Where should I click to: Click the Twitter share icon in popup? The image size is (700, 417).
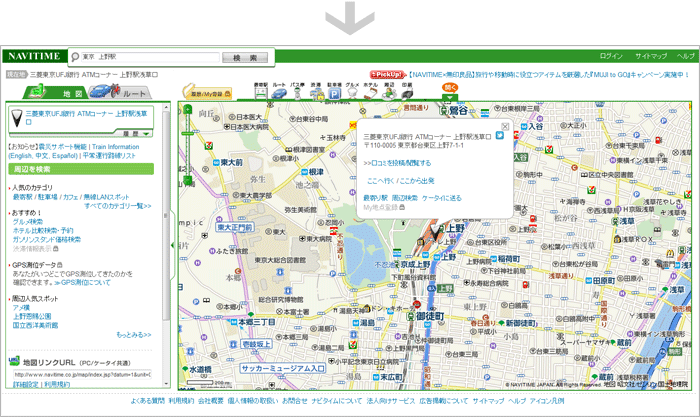click(500, 135)
